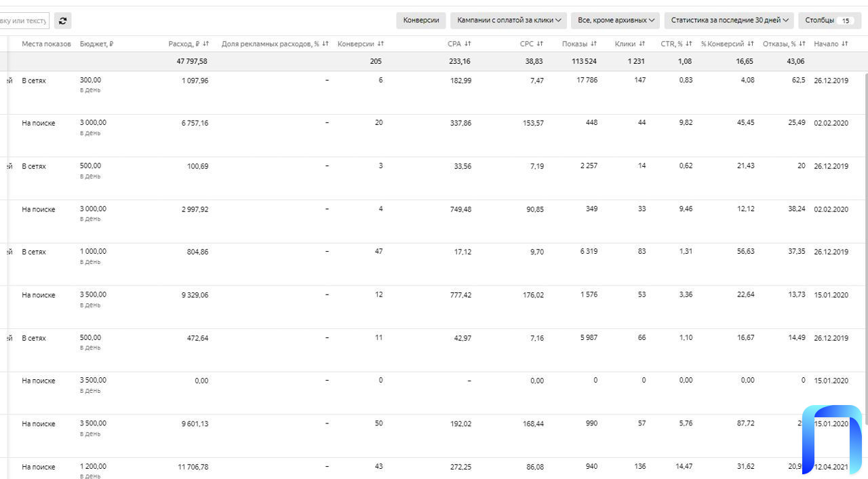Click bounce rate cell 62,5
The image size is (868, 479).
(799, 80)
